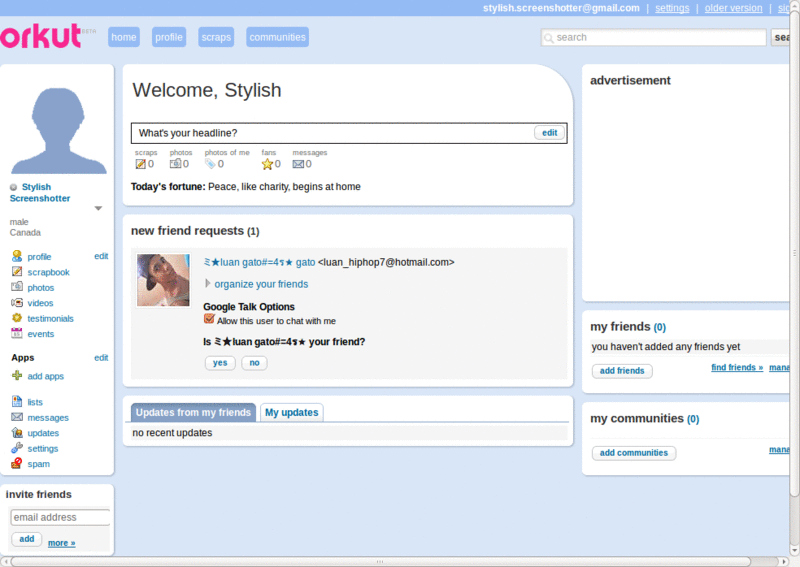Click the events calendar icon

[x=17, y=333]
